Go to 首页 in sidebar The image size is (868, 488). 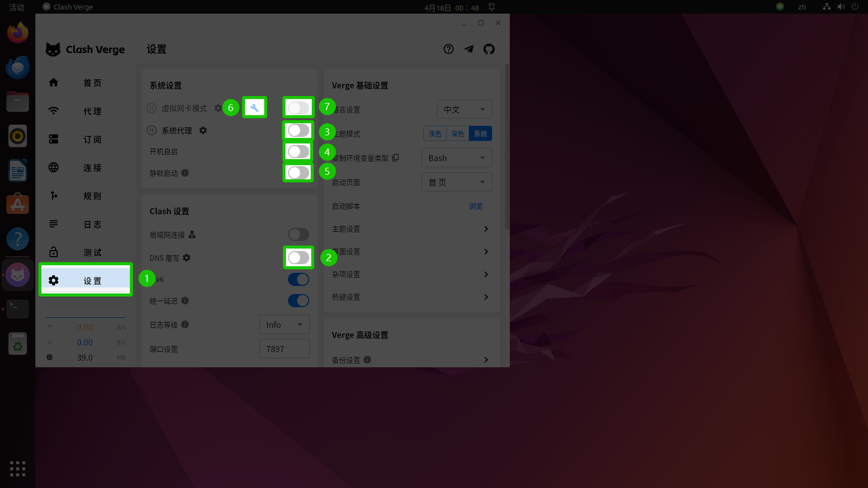tap(85, 82)
